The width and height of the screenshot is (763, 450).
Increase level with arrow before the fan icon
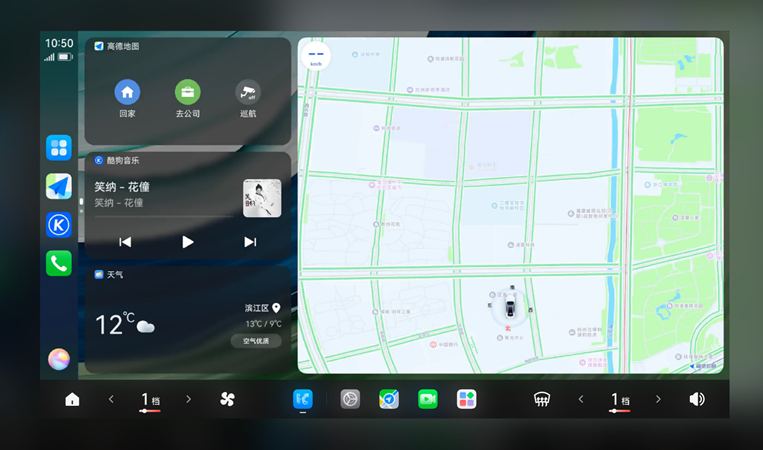[x=188, y=399]
